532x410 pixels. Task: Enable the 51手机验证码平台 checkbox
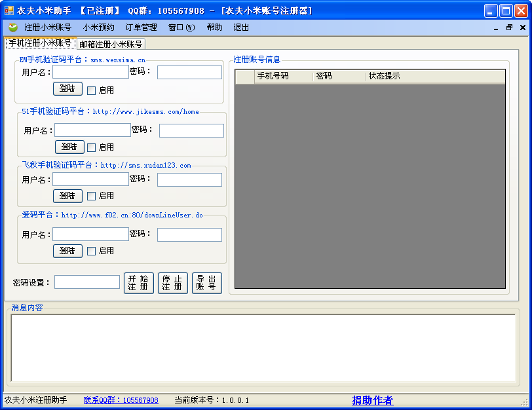tap(91, 147)
